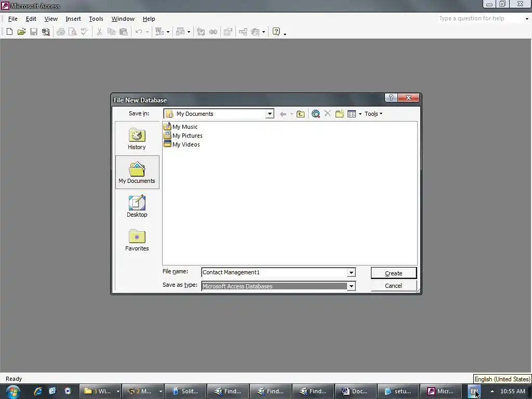Expand the New Object dropdown arrow
This screenshot has width=532, height=399.
(263, 32)
